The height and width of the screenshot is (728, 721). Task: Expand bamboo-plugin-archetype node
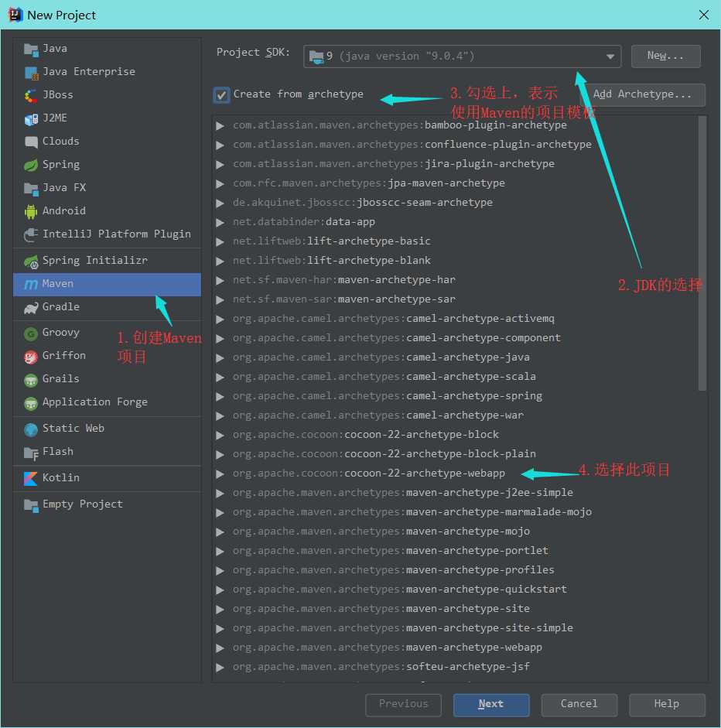click(x=220, y=125)
